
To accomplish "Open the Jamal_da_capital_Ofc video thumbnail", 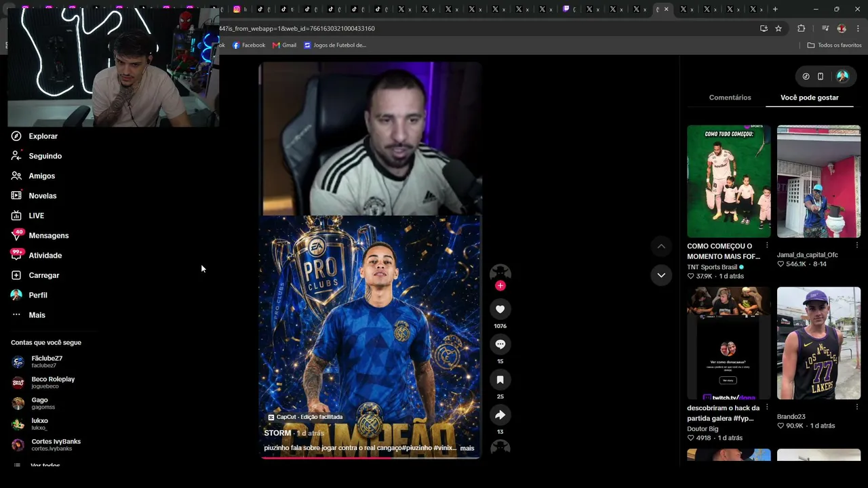I will pyautogui.click(x=818, y=181).
